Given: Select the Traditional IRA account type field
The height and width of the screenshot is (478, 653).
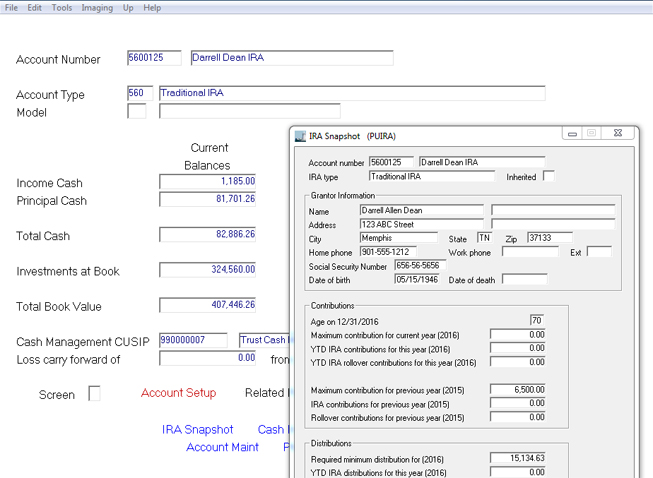Looking at the screenshot, I should tap(352, 92).
